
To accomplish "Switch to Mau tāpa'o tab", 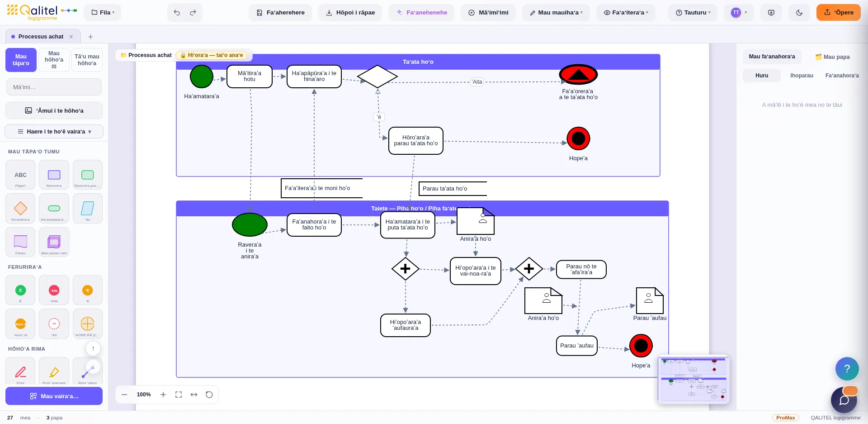I will click(21, 60).
